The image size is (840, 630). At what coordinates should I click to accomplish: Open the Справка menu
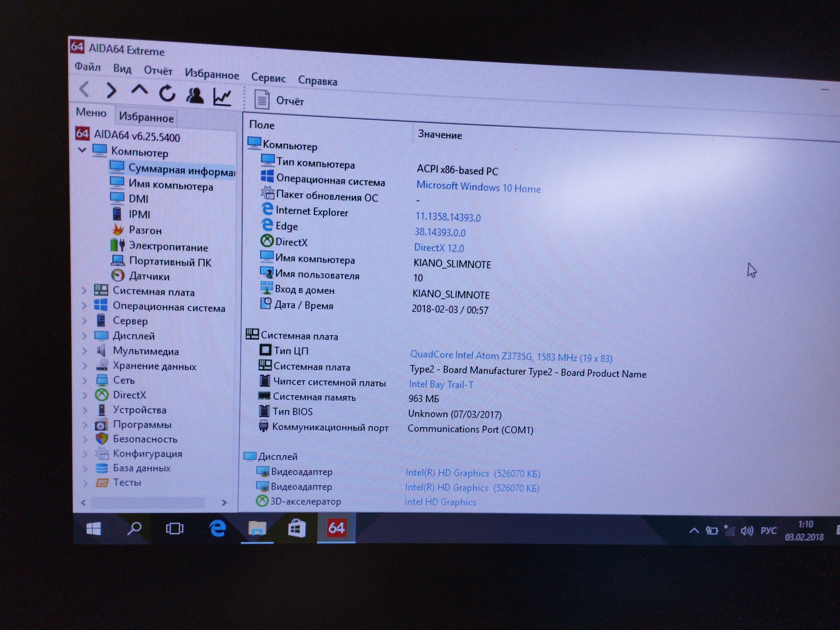(318, 81)
